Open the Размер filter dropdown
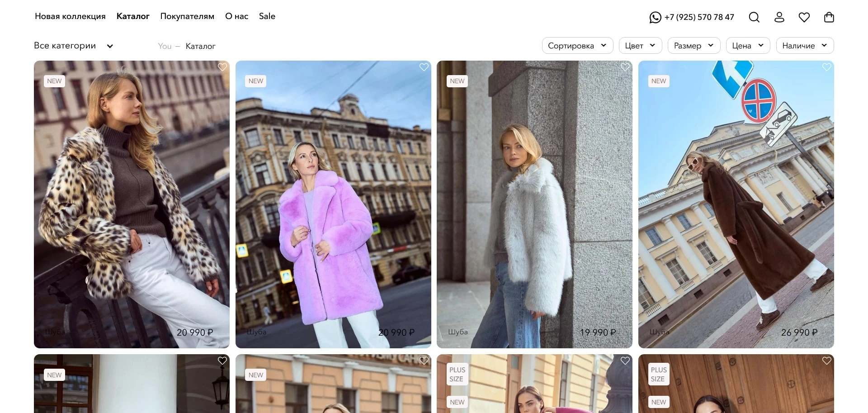 pyautogui.click(x=693, y=46)
